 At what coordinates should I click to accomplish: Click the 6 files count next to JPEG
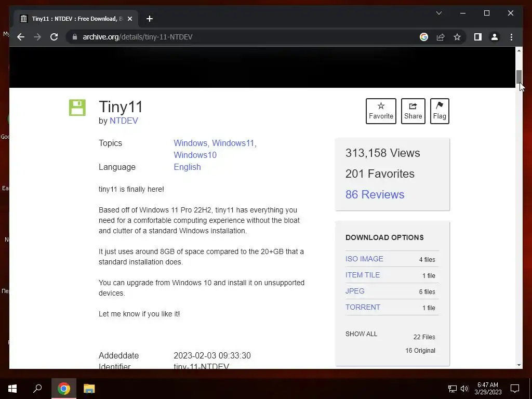pos(427,292)
